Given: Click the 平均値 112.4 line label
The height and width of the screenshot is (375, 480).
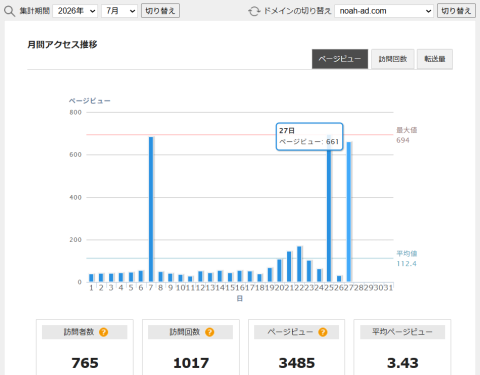Looking at the screenshot, I should coord(406,259).
